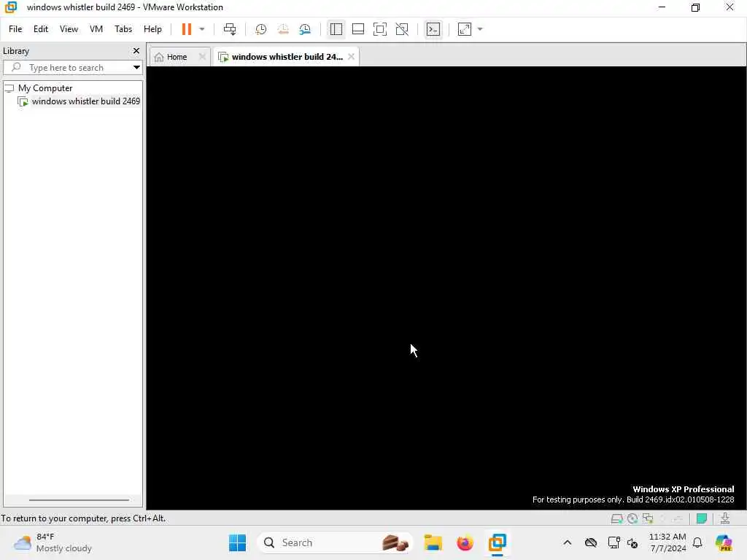
Task: Open Firefox from the taskbar
Action: (465, 542)
